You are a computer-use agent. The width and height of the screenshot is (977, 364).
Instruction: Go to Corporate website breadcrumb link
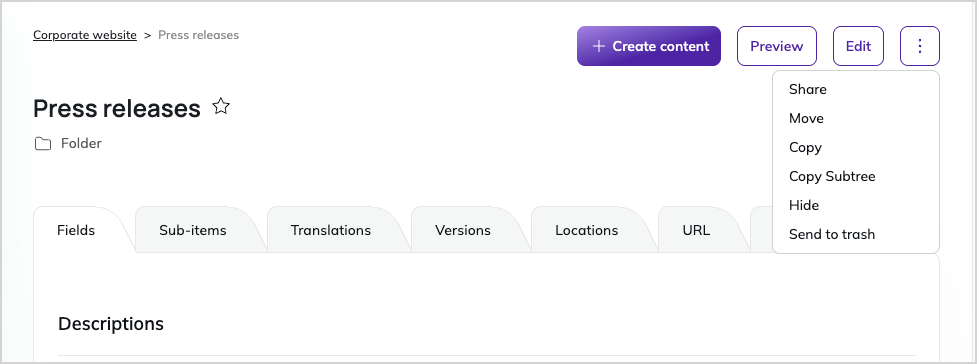click(85, 35)
